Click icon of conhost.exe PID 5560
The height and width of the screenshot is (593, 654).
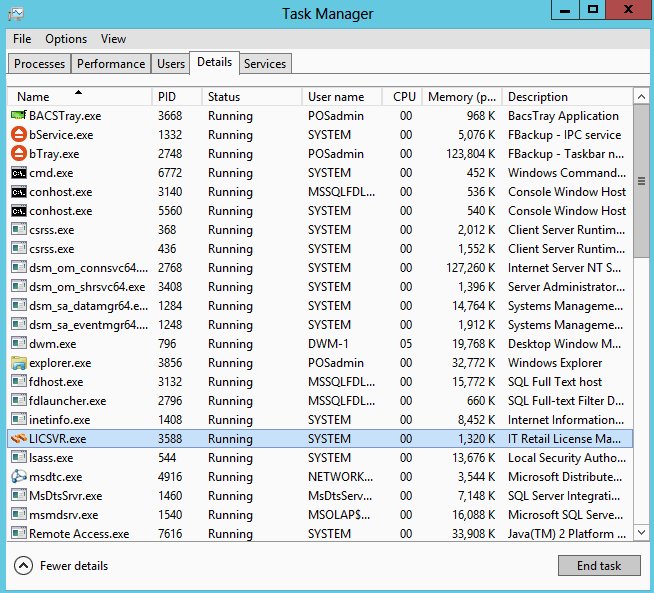tap(19, 211)
